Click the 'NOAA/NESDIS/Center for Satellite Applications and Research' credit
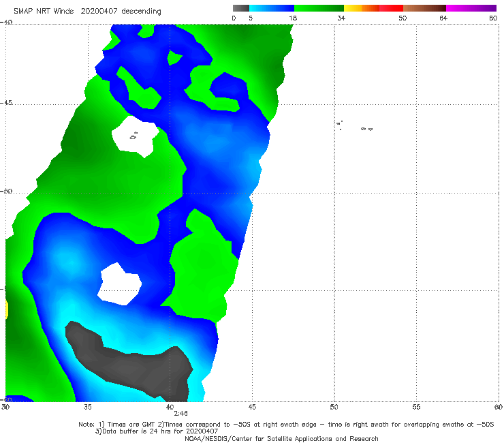The height and width of the screenshot is (443, 504). [x=281, y=438]
